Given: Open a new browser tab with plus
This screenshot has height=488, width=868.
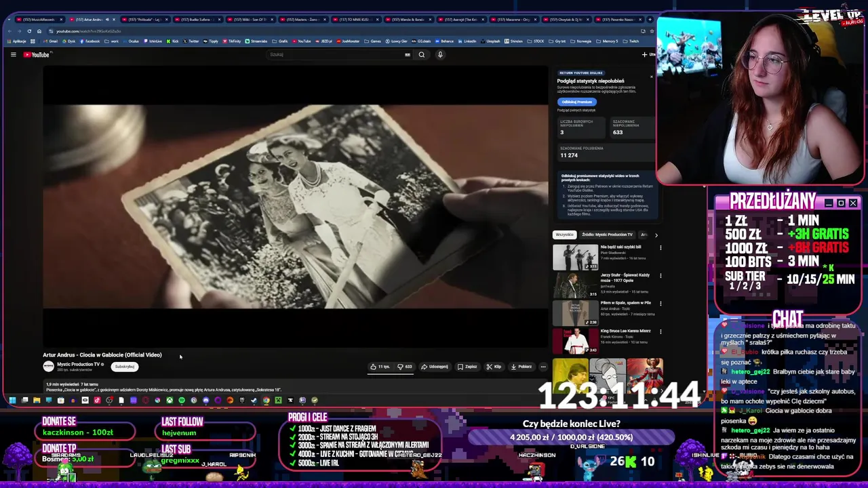Looking at the screenshot, I should (650, 20).
